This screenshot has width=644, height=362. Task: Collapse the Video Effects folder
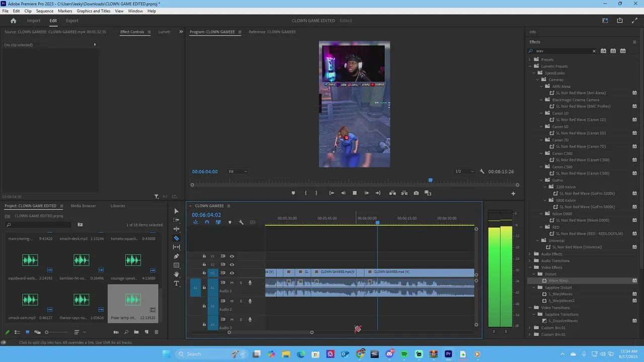530,267
